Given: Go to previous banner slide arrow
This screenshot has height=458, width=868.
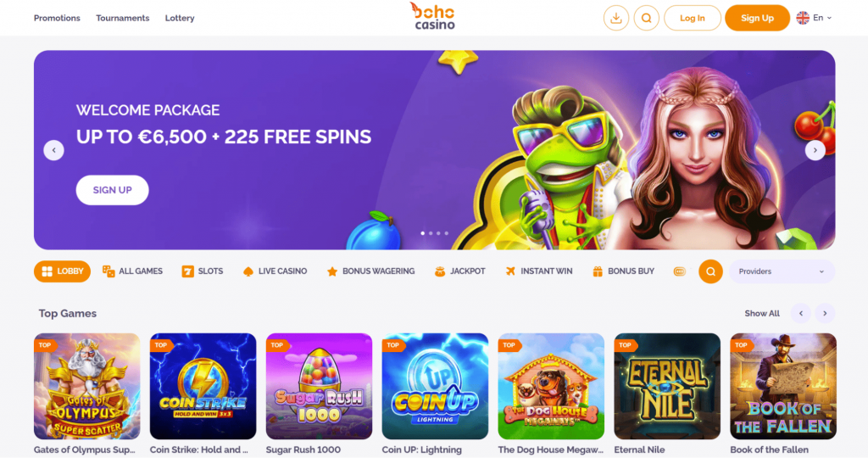Looking at the screenshot, I should click(x=53, y=150).
